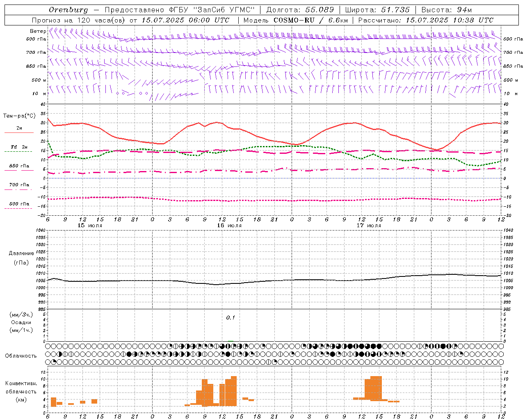The height and width of the screenshot is (420, 525).
Task: Click the 17 июля date label
Action: click(369, 226)
